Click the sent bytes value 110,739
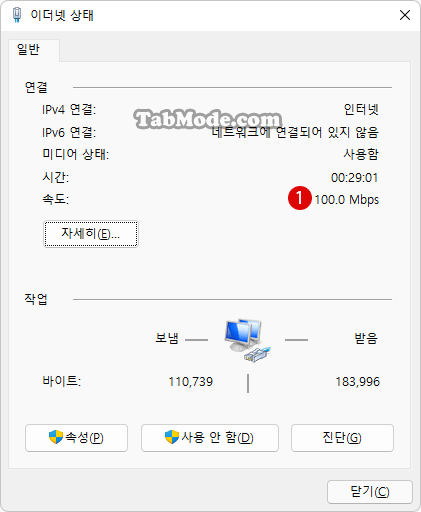 (x=191, y=382)
